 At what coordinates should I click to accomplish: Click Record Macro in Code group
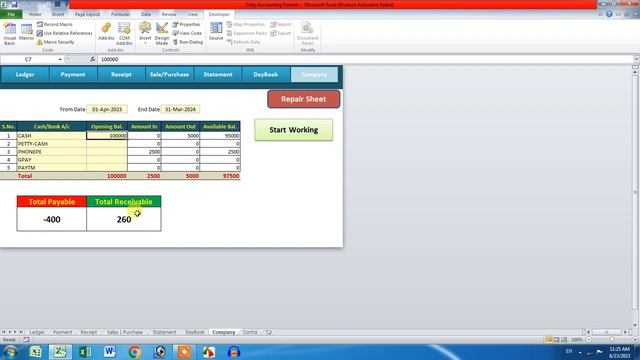point(54,24)
